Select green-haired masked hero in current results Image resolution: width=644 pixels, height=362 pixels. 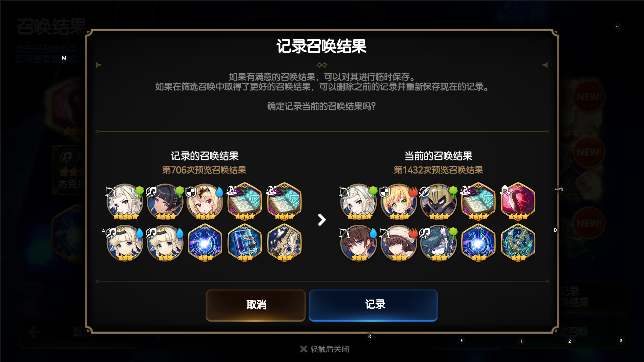pos(438,243)
